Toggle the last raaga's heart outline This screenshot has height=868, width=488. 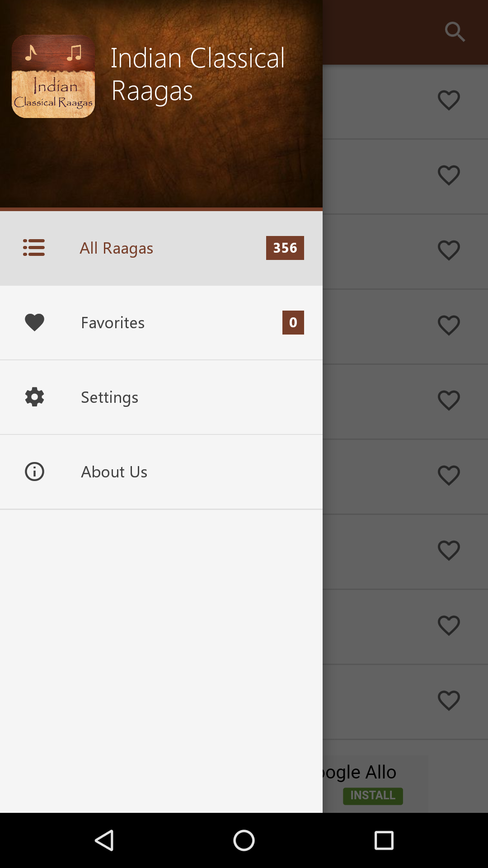[449, 701]
